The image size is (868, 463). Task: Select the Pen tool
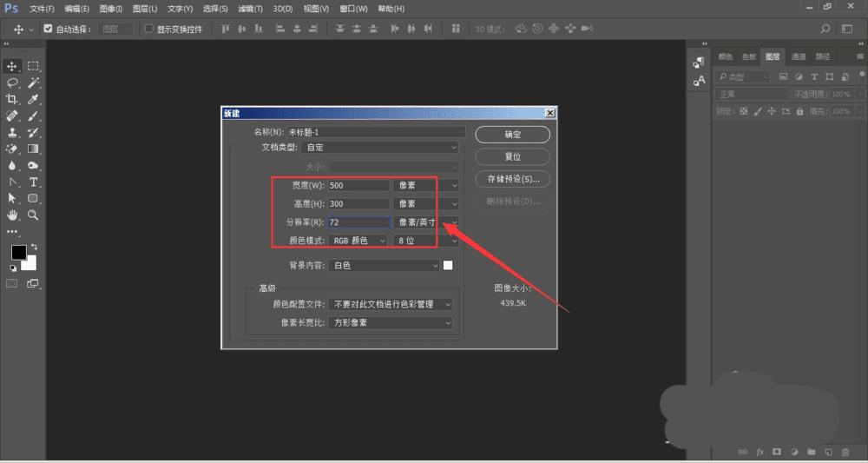pos(12,182)
